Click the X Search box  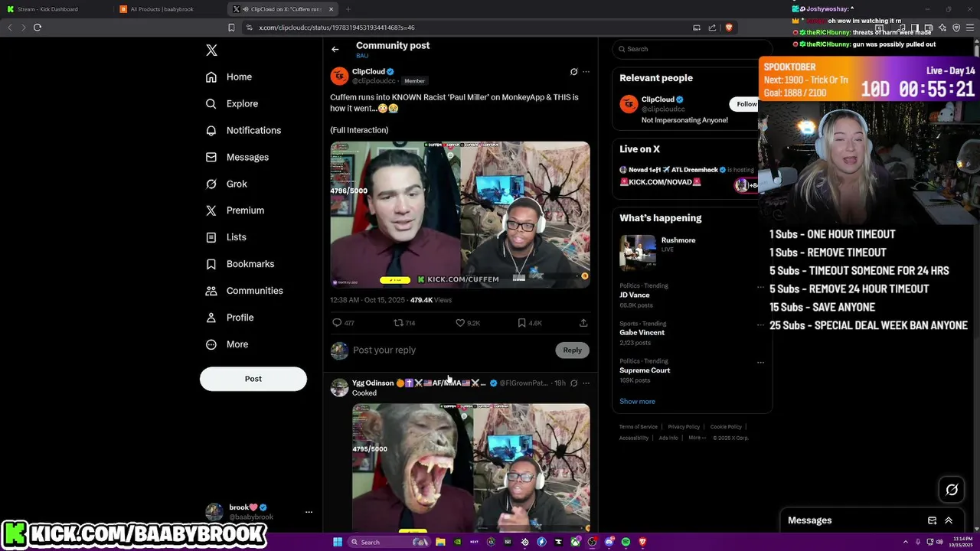[x=692, y=49]
